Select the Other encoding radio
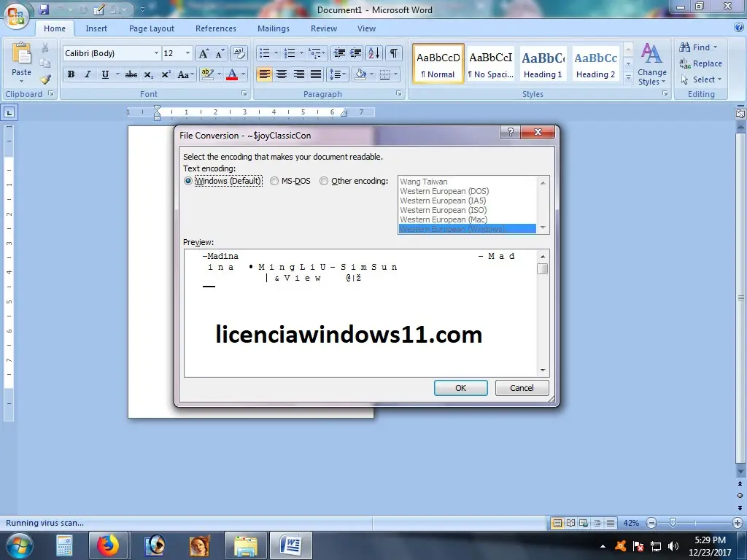 click(323, 181)
